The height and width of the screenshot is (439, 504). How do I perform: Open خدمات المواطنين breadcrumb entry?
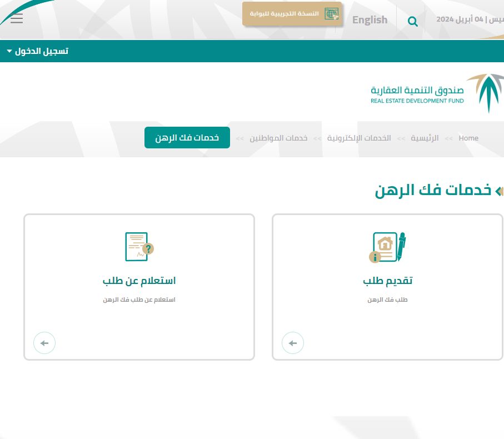[x=278, y=138]
